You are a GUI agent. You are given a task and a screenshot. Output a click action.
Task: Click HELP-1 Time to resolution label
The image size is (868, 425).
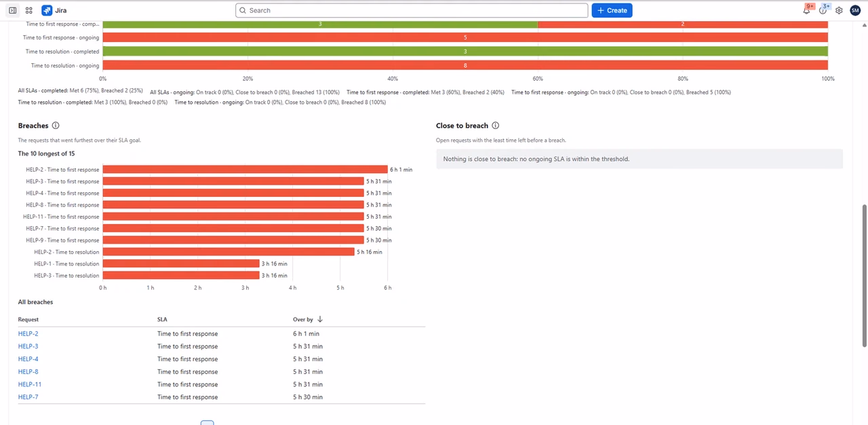click(x=66, y=264)
